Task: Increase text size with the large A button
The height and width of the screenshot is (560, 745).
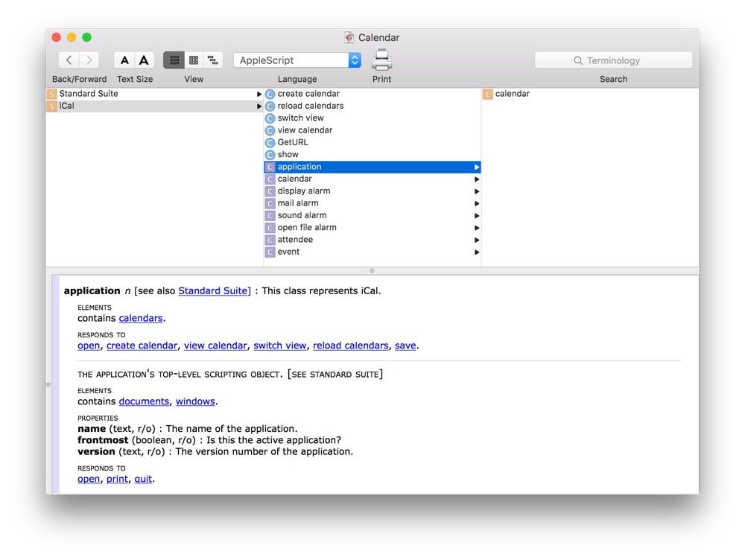Action: coord(144,60)
